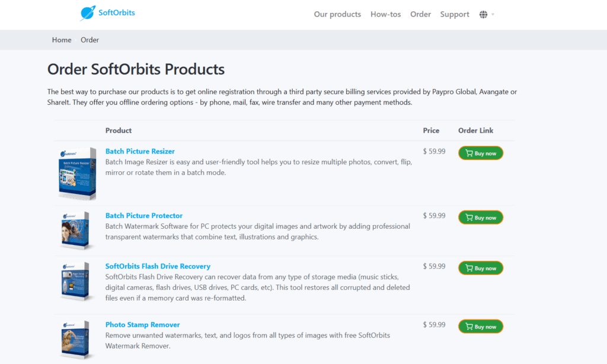Screen dimensions: 607x364
Task: Purchase Photo Stamp Remover with Buy now
Action: [480, 327]
